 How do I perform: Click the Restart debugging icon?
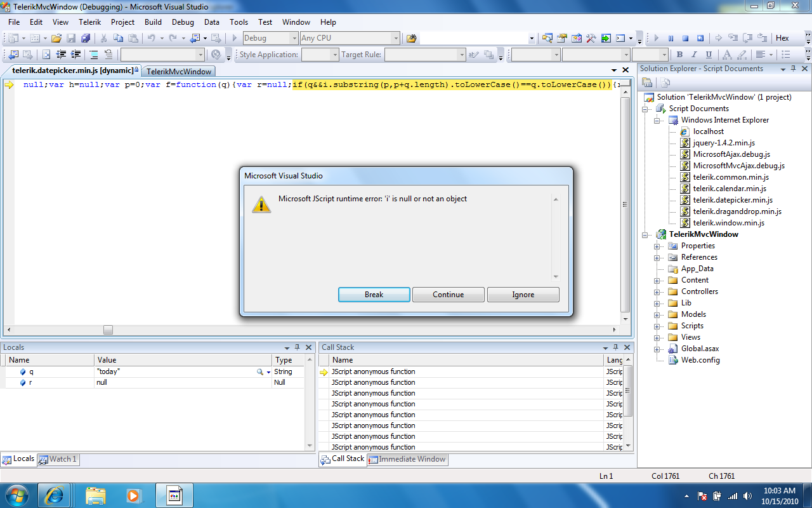(x=700, y=38)
